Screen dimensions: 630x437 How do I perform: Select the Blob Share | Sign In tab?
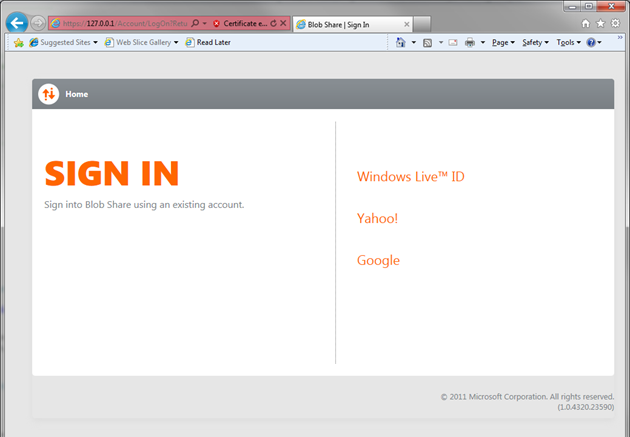pos(353,25)
